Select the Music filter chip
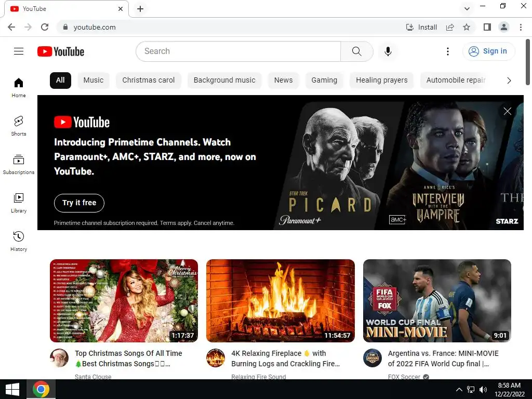Screen dimensions: 532x399 tap(94, 81)
